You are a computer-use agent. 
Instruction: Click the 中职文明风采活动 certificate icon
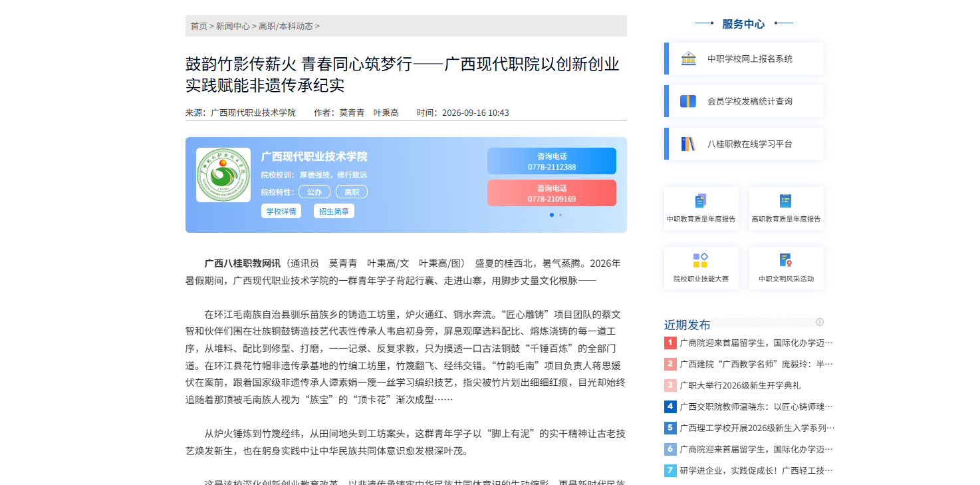tap(786, 260)
